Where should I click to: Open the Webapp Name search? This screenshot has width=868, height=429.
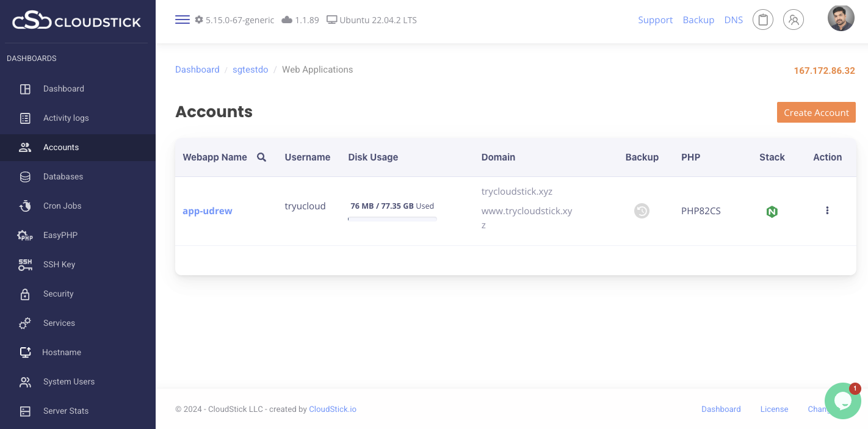pos(261,157)
